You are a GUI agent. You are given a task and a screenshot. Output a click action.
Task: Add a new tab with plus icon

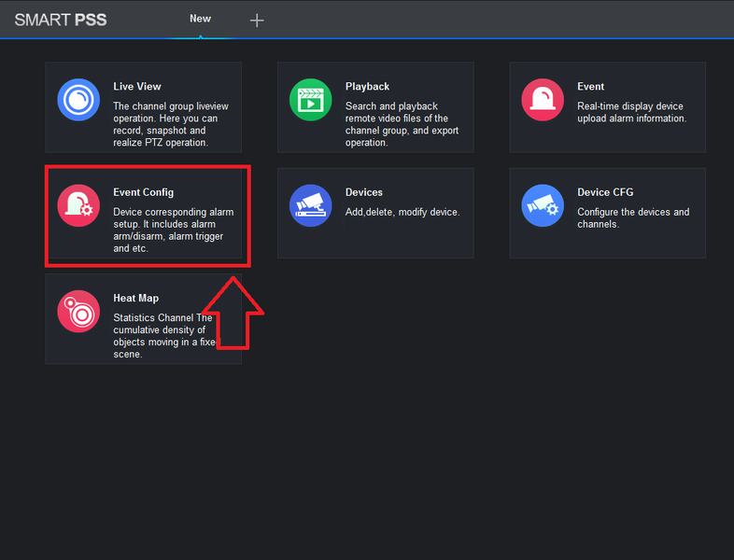point(257,21)
